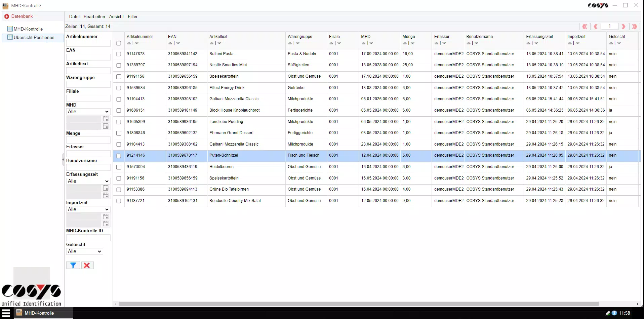Check the Block House Knoblauchbrot row checkbox
Screen dimensions: 644x319
click(x=119, y=110)
